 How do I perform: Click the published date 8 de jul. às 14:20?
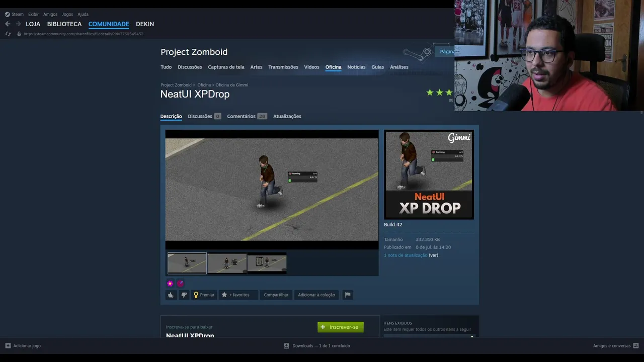(x=433, y=247)
